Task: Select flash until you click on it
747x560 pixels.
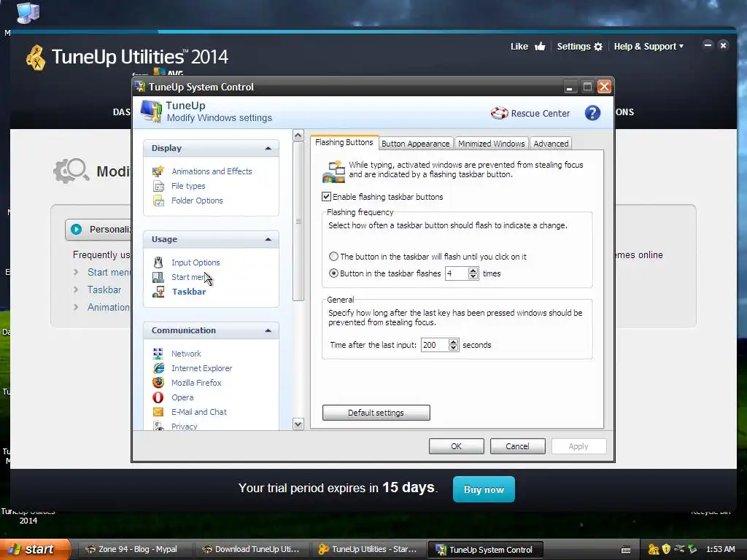Action: tap(333, 257)
